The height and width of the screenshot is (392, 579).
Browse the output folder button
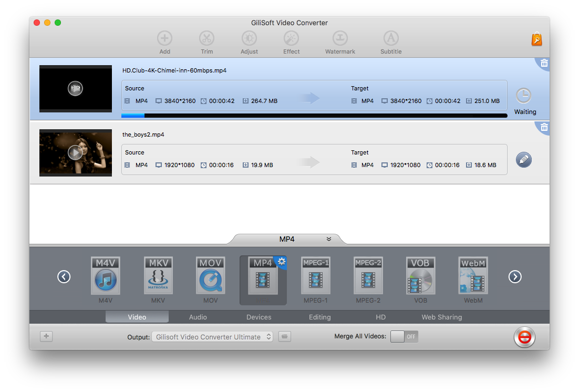click(x=285, y=337)
